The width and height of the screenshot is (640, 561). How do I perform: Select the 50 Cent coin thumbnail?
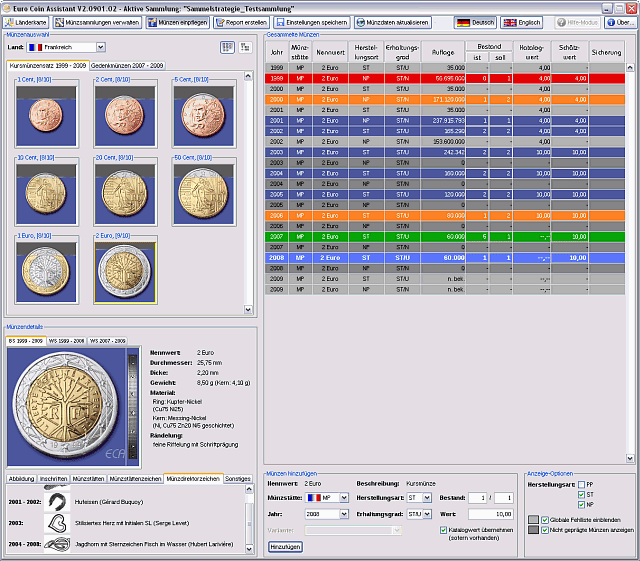click(204, 194)
